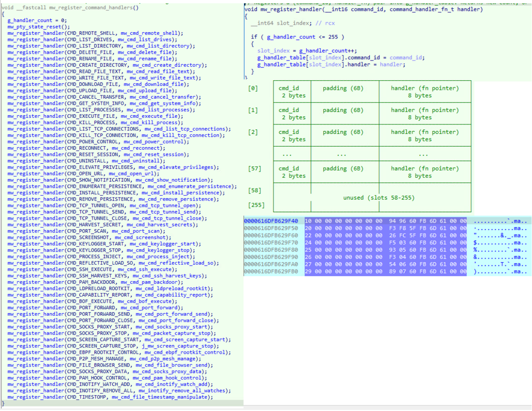Screen dimensions: 532x411
Task: Click the CMD_REFLECTIVE_LOAD_SO constant
Action: pos(100,263)
